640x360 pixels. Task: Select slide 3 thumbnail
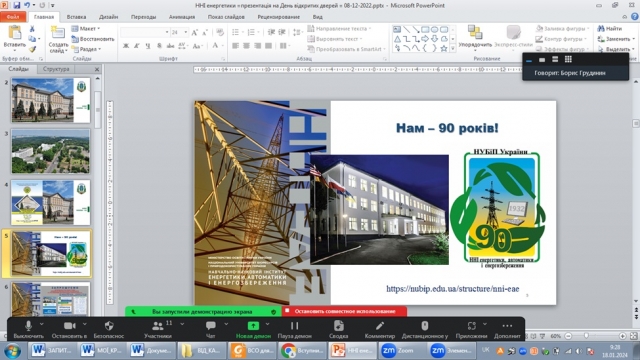pos(51,151)
